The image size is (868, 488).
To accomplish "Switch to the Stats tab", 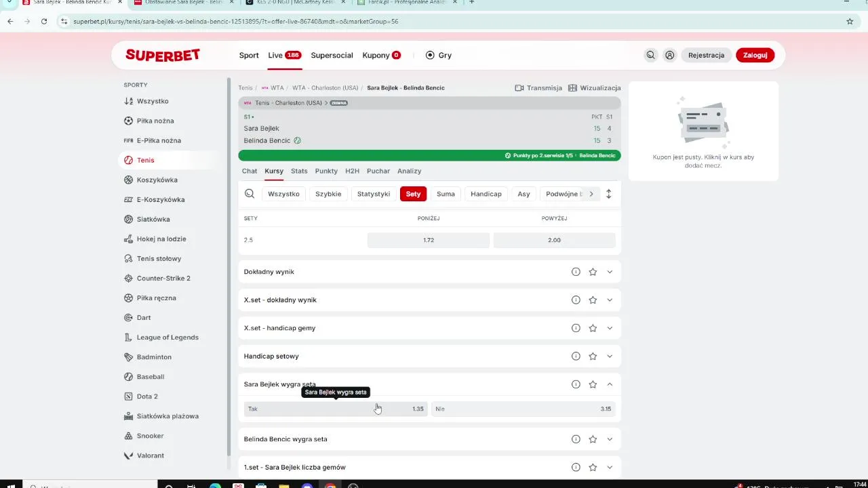I will tap(299, 171).
